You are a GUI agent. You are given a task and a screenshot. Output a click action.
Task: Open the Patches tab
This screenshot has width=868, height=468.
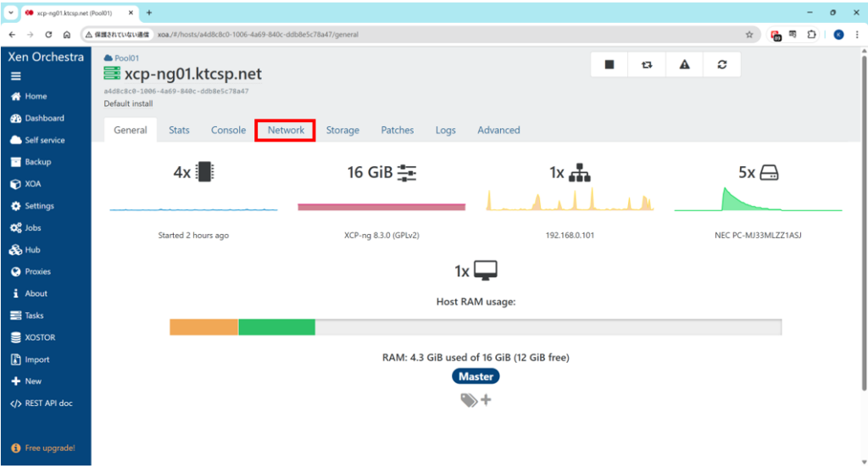coord(397,131)
